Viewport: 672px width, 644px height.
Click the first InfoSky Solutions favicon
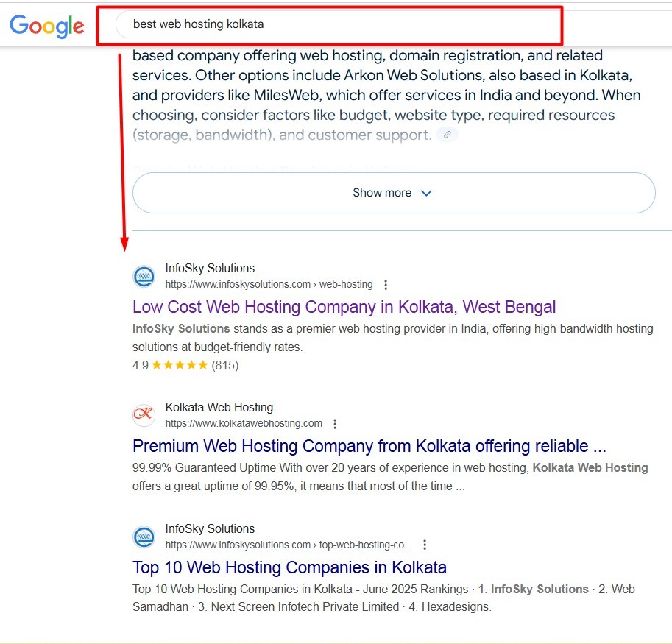click(144, 276)
